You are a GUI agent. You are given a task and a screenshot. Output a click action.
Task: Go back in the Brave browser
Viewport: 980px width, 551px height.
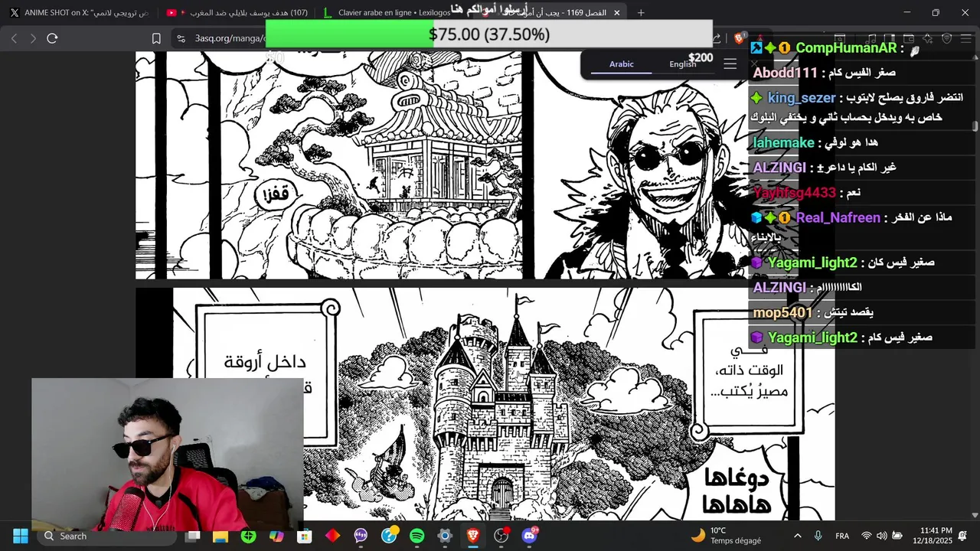pyautogui.click(x=14, y=38)
